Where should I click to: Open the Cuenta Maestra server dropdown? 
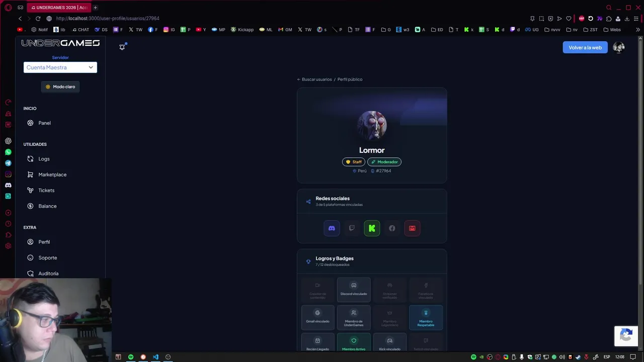(x=60, y=67)
